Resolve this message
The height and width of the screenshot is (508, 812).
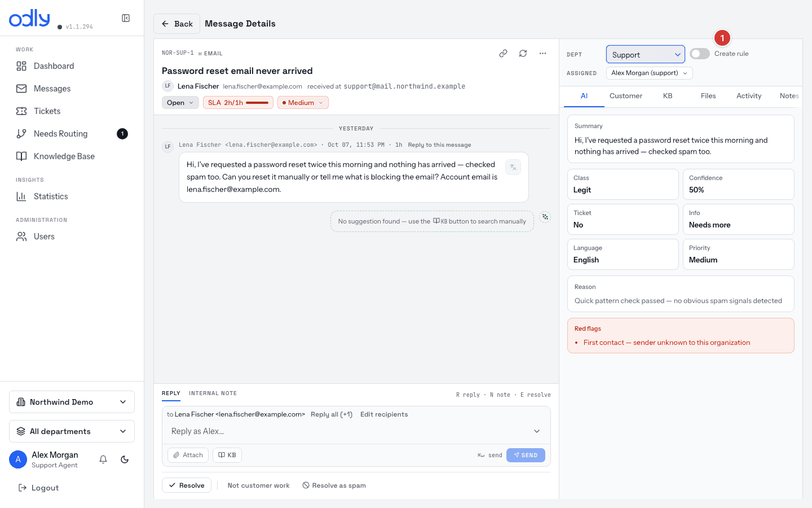click(x=187, y=485)
